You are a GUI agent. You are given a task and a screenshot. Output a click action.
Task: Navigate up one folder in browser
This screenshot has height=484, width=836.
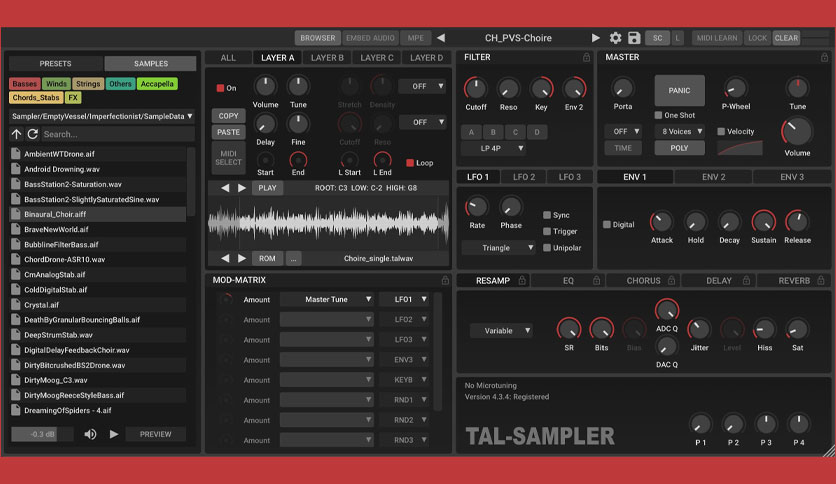(x=17, y=134)
